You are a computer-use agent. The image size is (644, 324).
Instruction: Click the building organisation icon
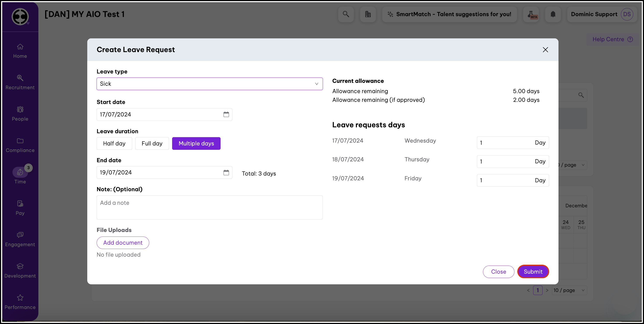368,14
